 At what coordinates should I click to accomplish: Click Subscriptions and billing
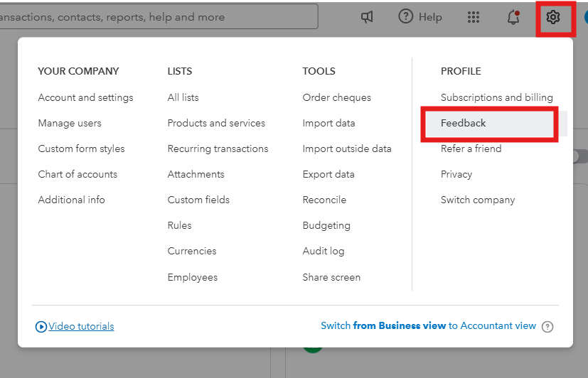[x=496, y=97]
